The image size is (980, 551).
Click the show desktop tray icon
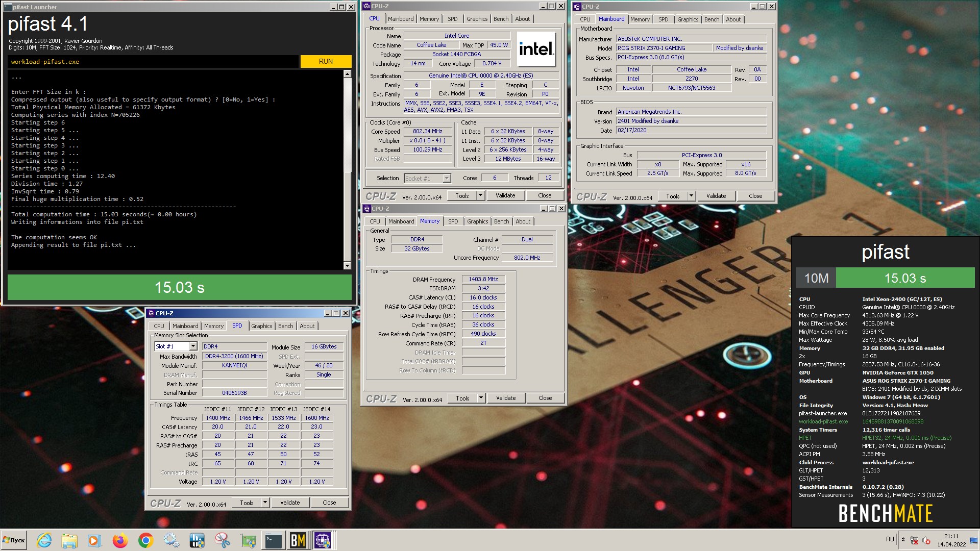973,540
